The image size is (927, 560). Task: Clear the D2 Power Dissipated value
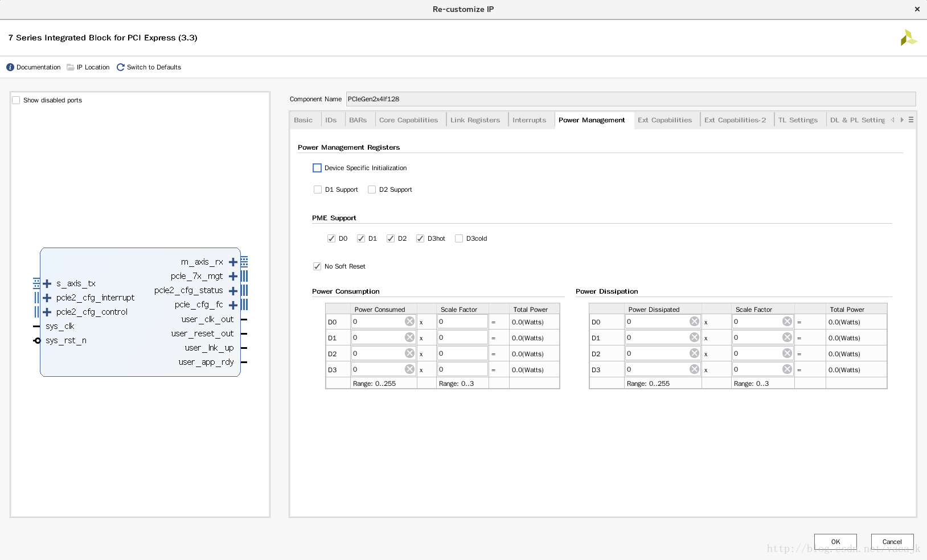tap(694, 353)
